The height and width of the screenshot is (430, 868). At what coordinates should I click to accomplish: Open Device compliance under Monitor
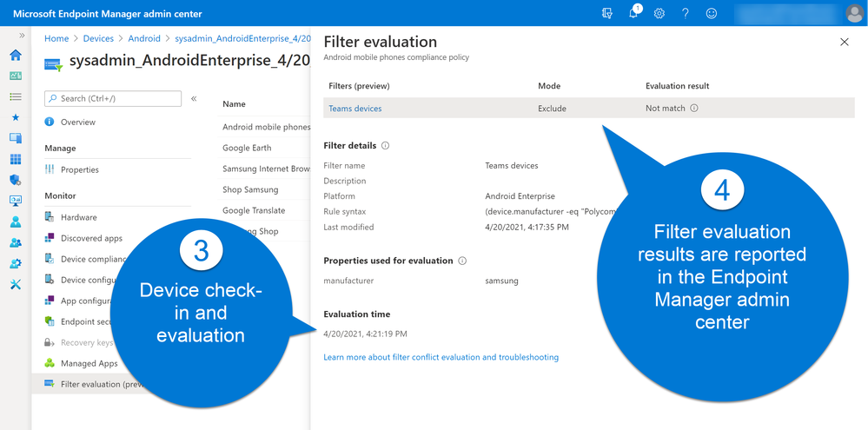(93, 259)
